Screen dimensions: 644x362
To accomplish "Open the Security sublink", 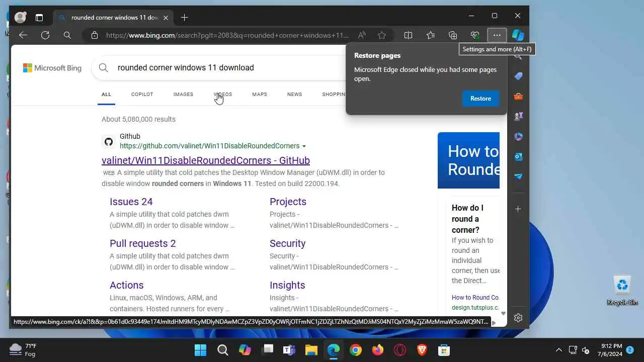I will 287,243.
